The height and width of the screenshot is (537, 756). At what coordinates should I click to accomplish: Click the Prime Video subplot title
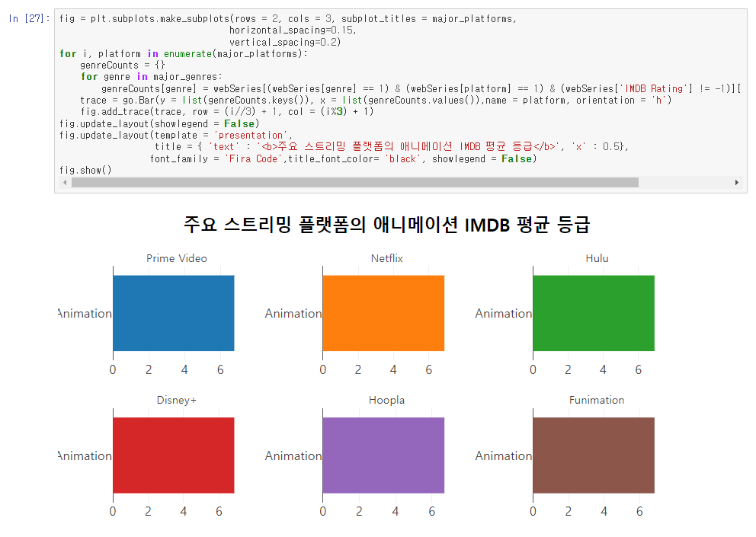tap(177, 258)
